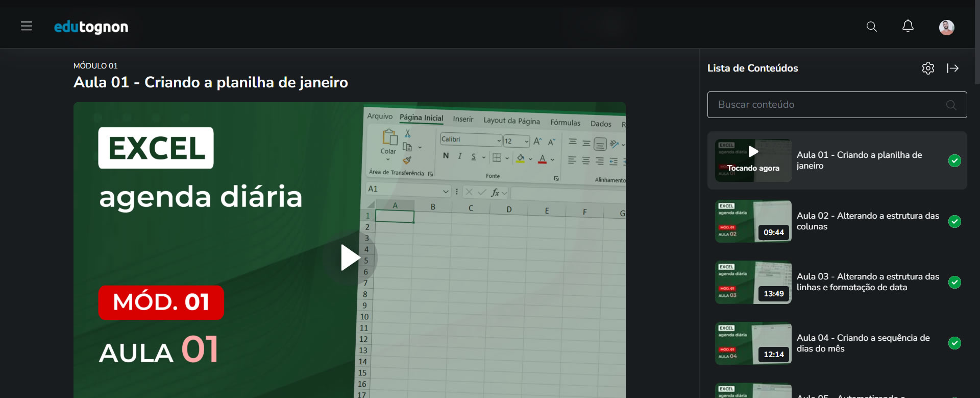Open Aula 03 thumbnail with 13:49 duration
Image resolution: width=980 pixels, height=398 pixels.
[753, 283]
